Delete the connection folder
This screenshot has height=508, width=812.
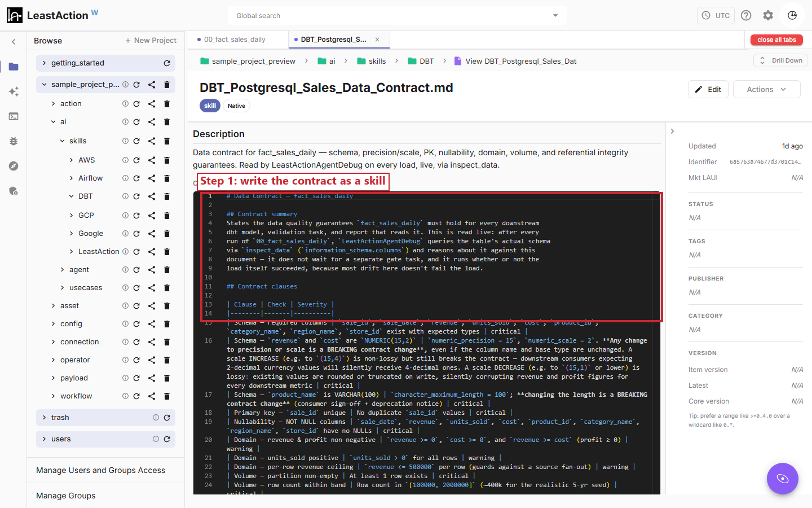pyautogui.click(x=167, y=342)
